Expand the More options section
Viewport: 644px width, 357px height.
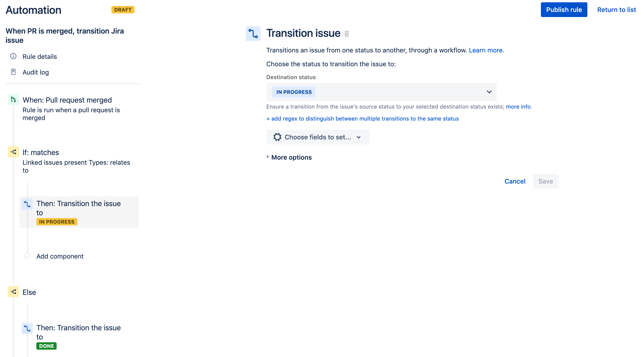[289, 157]
